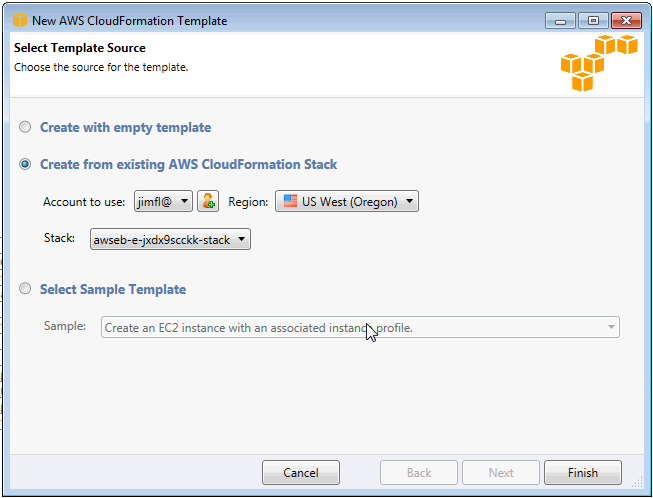Viewport: 653px width, 498px height.
Task: Enable the Select Sample Template option
Action: [x=26, y=290]
